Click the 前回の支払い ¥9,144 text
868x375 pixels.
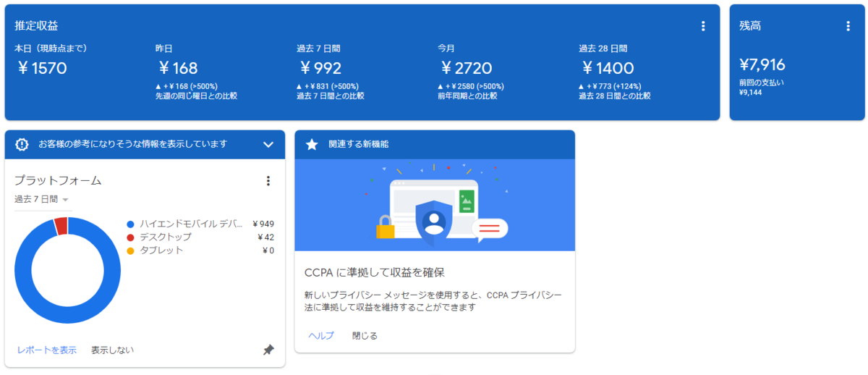761,87
